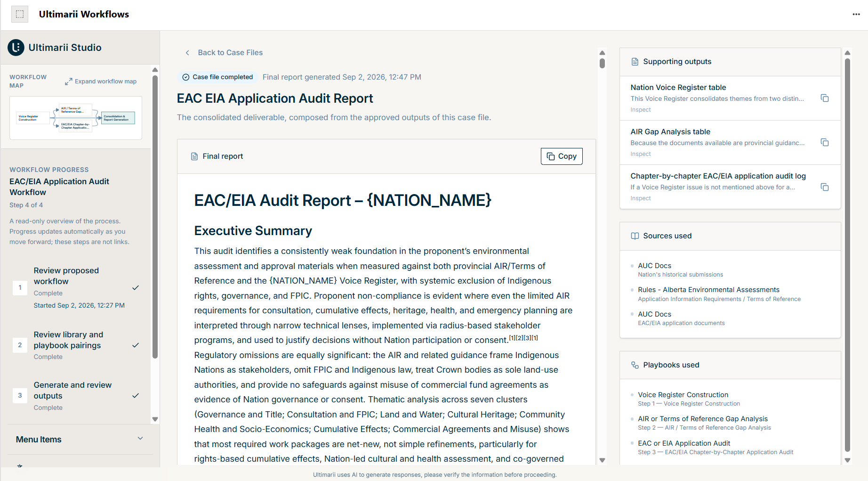Click the Case file completed status badge
Image resolution: width=868 pixels, height=481 pixels.
pos(217,77)
